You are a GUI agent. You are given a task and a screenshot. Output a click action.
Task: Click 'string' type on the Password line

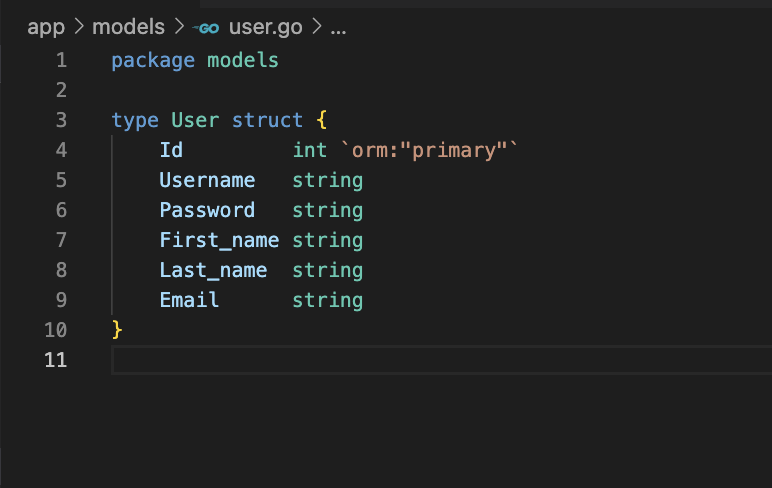click(x=327, y=211)
